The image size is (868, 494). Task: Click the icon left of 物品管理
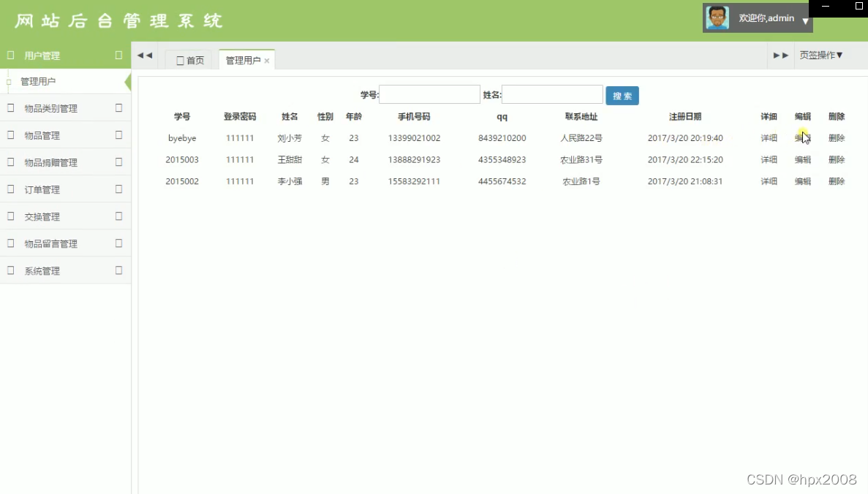click(10, 135)
